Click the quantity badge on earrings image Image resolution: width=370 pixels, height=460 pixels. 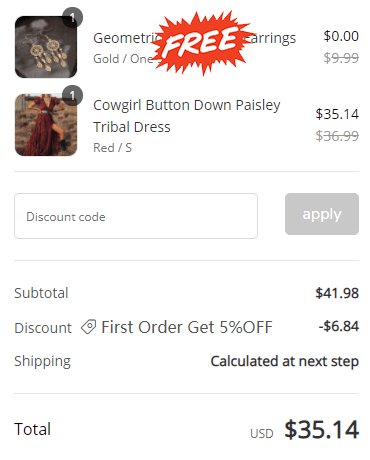[x=72, y=17]
